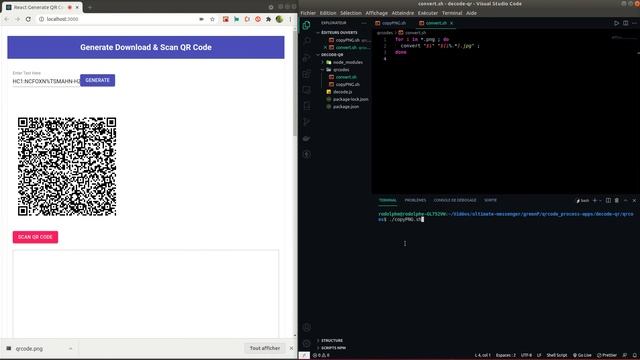Click the scan result text area
640x360 pixels.
pyautogui.click(x=146, y=294)
